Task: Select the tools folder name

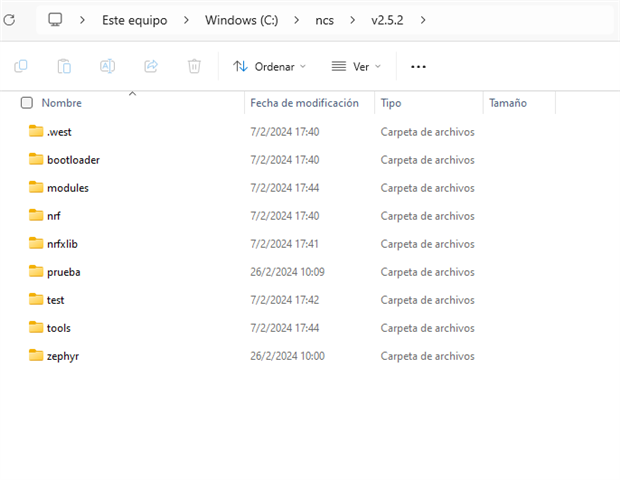Action: tap(59, 328)
